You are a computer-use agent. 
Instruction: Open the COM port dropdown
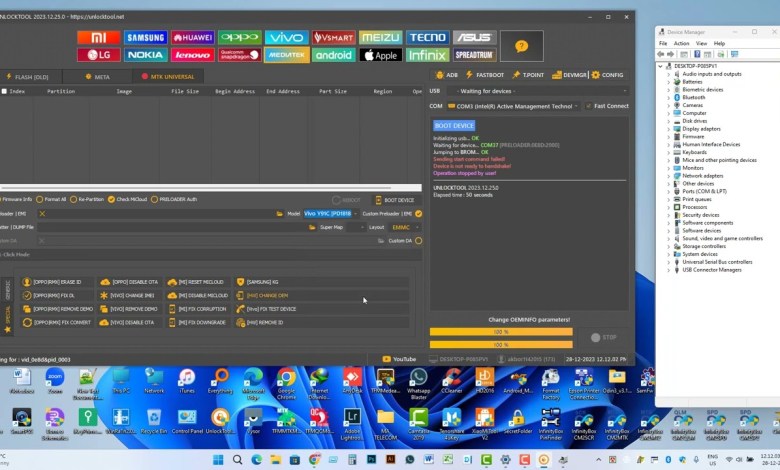tap(512, 106)
